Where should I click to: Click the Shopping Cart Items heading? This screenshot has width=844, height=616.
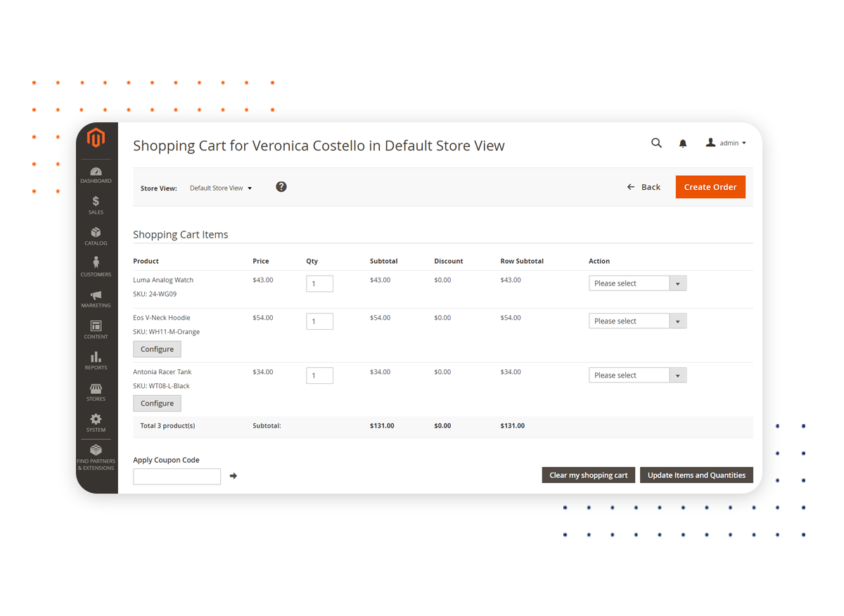click(x=181, y=234)
